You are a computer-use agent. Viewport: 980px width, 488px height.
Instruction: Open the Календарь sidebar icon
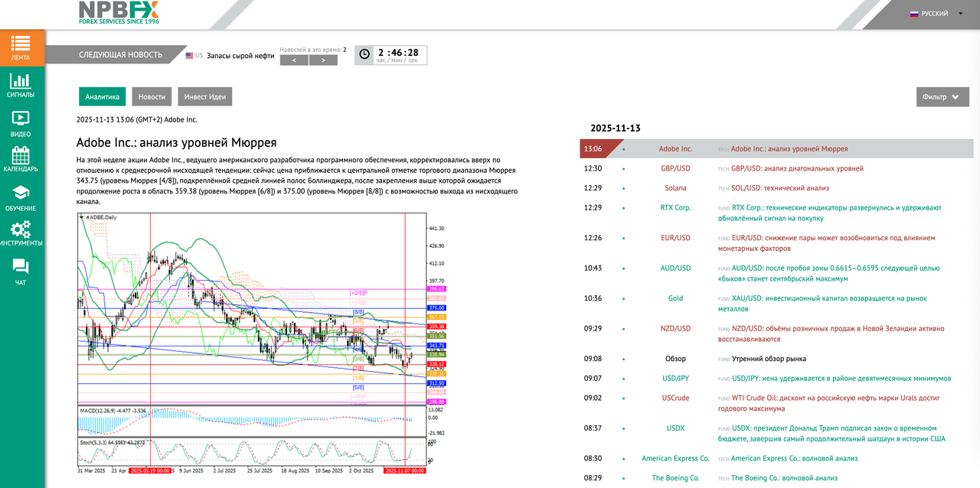tap(21, 159)
